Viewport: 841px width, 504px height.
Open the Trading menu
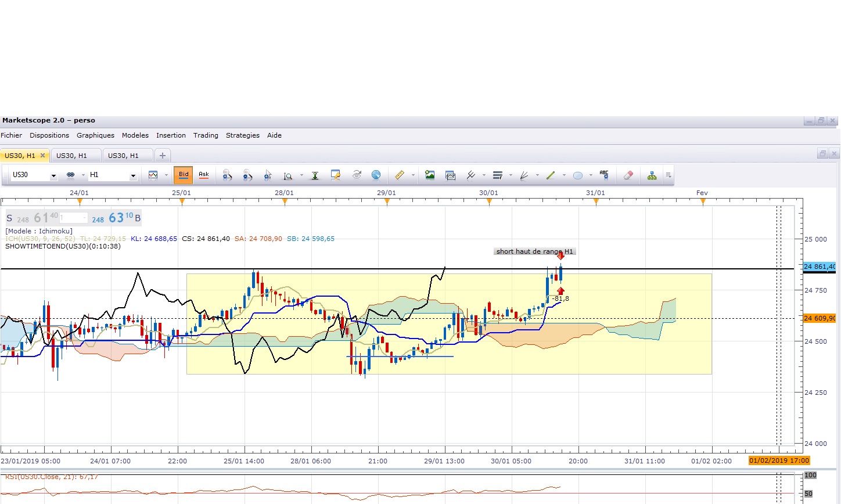click(x=206, y=135)
